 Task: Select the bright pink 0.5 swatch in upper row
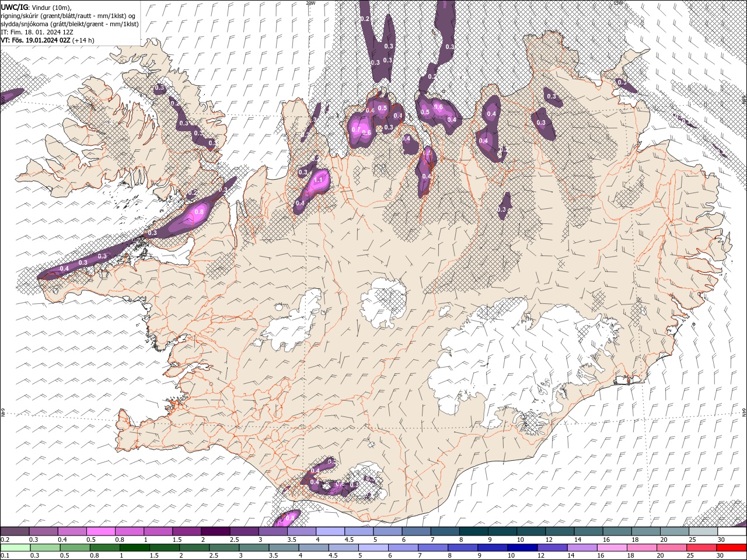click(100, 531)
